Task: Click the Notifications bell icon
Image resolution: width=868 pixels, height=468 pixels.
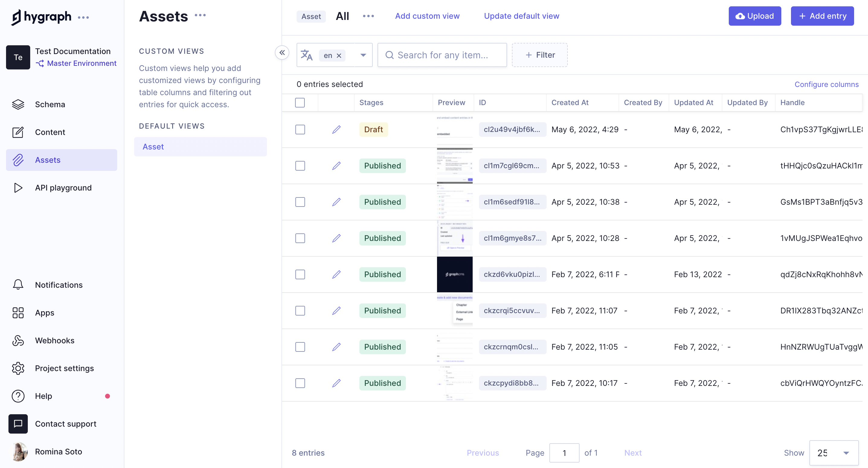Action: click(17, 284)
